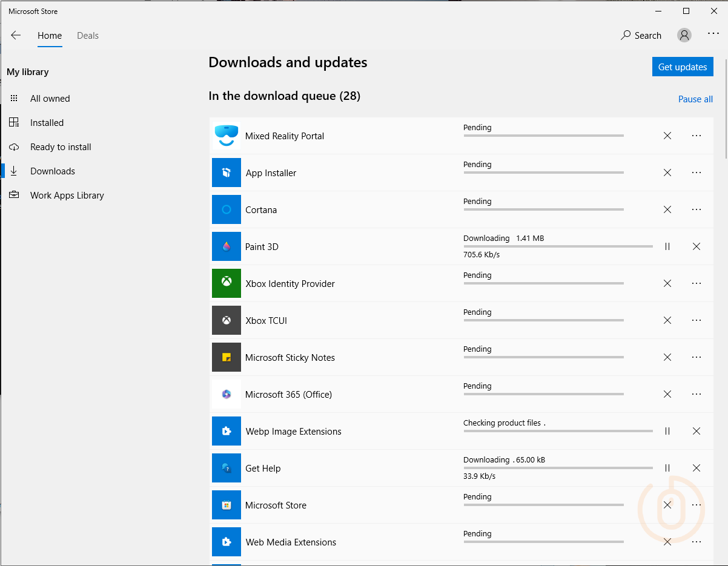
Task: Select Installed in My library sidebar
Action: pos(47,123)
